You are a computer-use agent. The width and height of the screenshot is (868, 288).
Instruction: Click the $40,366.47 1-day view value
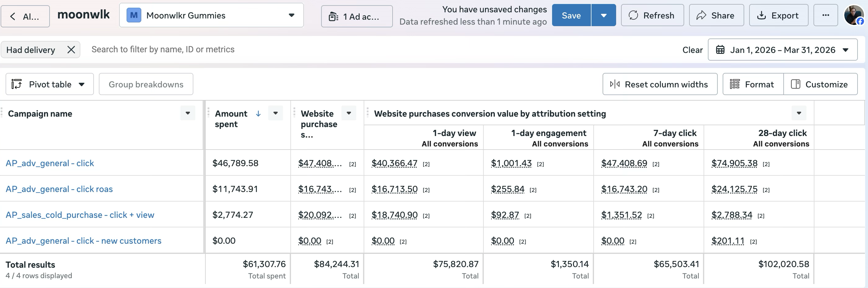(394, 163)
